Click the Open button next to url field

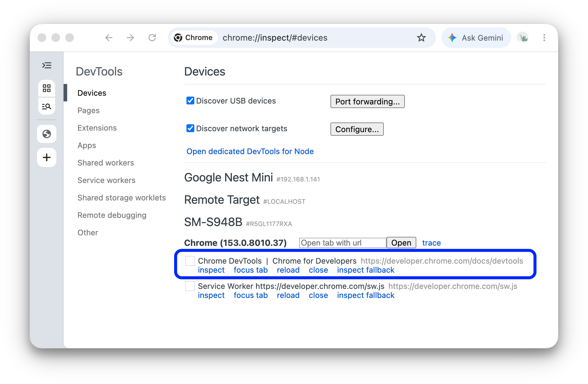click(x=401, y=243)
